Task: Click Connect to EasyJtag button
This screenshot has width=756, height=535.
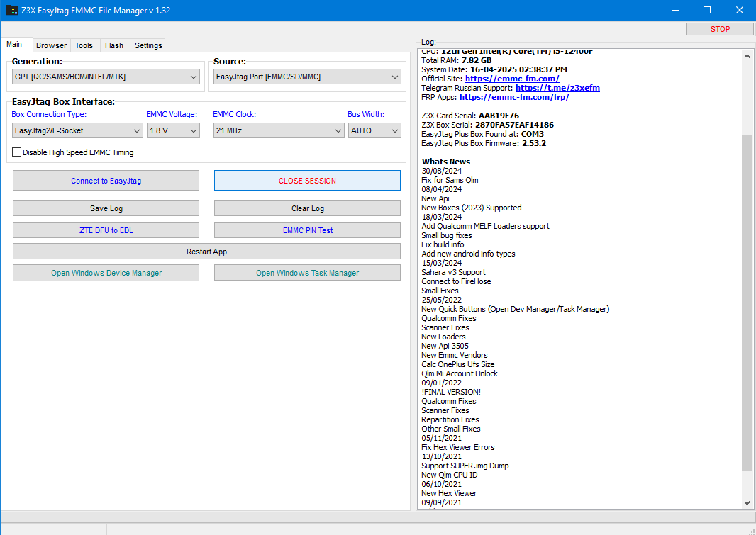Action: (106, 181)
